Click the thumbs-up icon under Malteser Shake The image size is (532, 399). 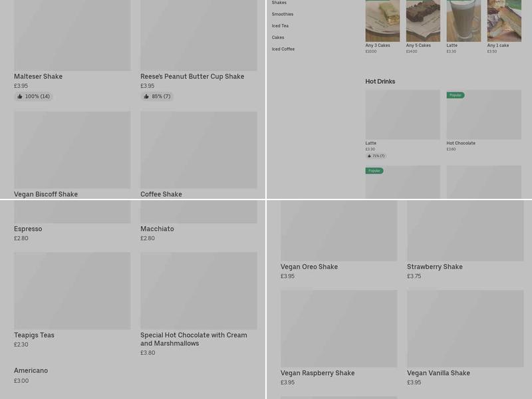pyautogui.click(x=20, y=96)
